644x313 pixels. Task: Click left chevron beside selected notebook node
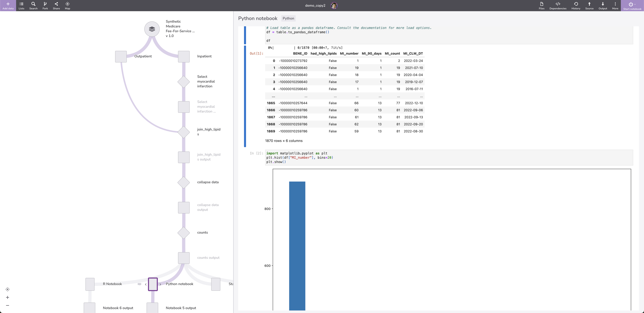tap(146, 284)
